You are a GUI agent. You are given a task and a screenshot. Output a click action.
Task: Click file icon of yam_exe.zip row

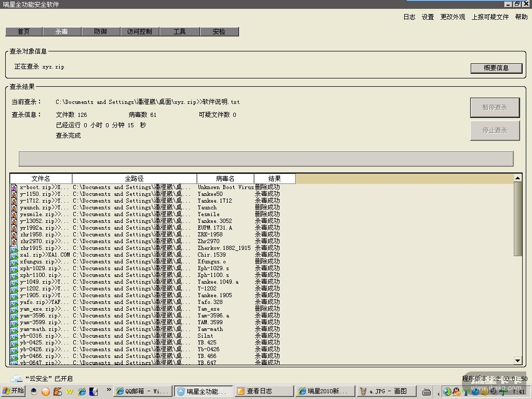(x=14, y=309)
